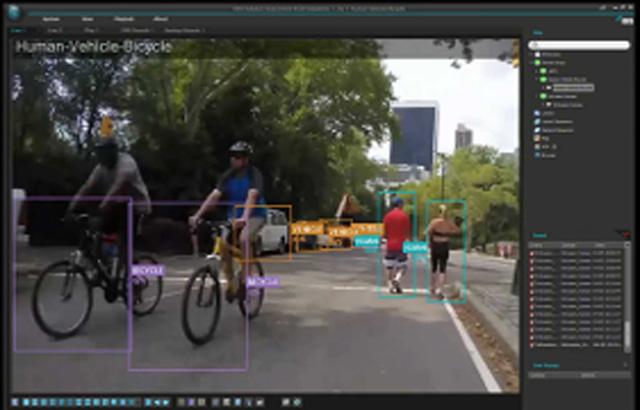
Task: Open the System menu
Action: [51, 18]
